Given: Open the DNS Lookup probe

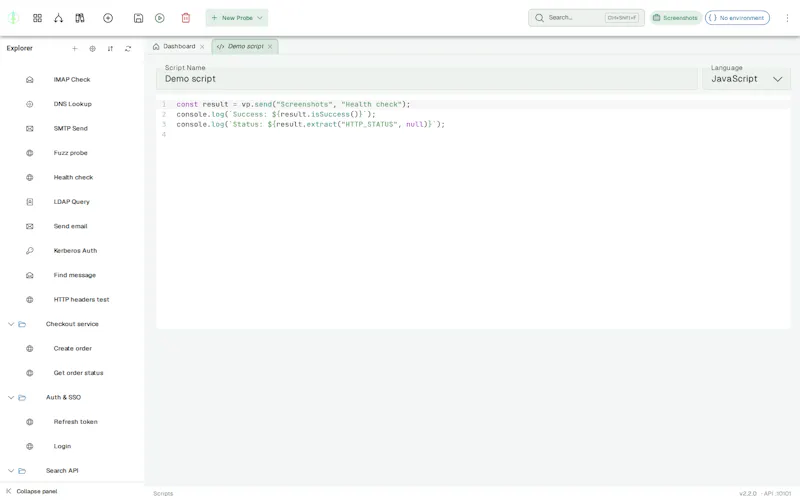Looking at the screenshot, I should point(72,104).
